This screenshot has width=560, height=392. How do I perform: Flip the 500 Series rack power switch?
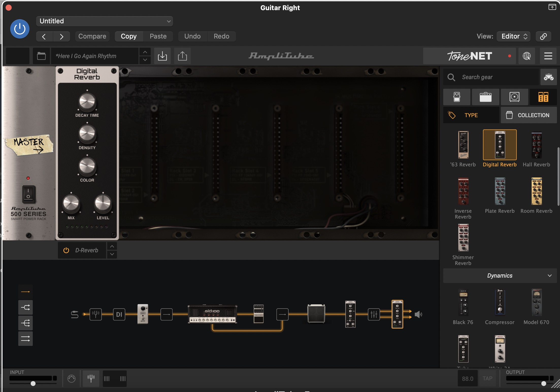pyautogui.click(x=28, y=194)
